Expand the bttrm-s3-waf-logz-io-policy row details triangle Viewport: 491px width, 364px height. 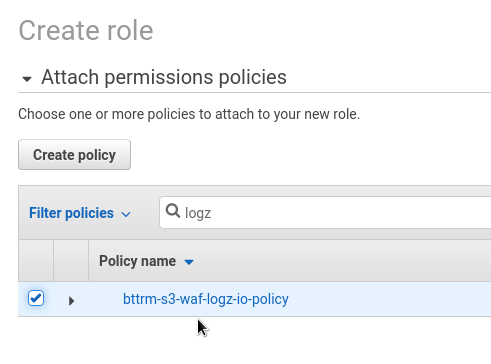[71, 301]
